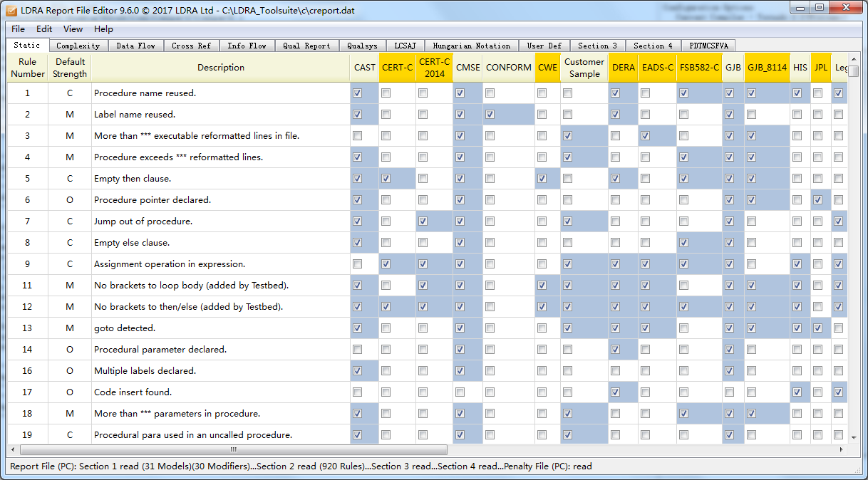Toggle EADS-C checkbox for rule 3
This screenshot has width=868, height=480.
coord(645,136)
